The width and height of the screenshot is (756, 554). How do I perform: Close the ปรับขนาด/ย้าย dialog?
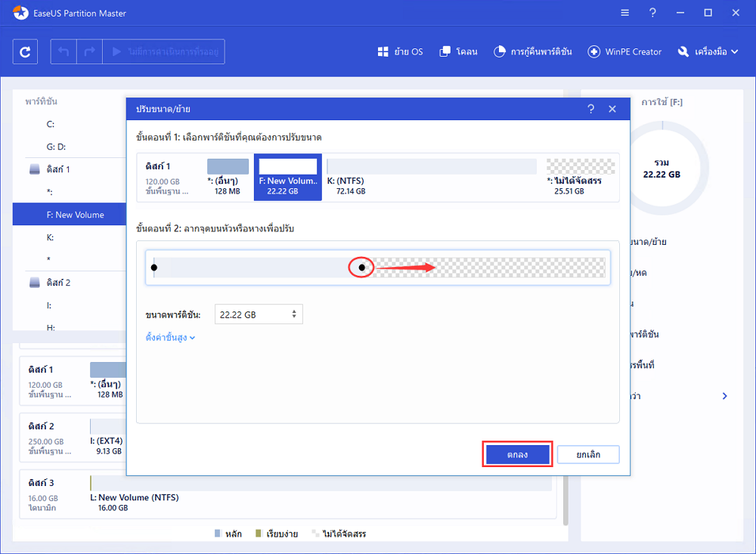click(612, 109)
